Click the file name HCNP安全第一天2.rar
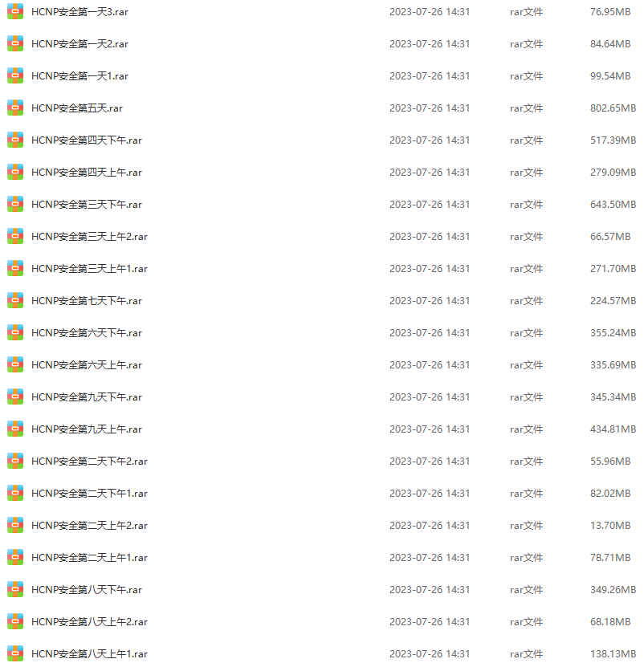The height and width of the screenshot is (667, 644). tap(79, 44)
